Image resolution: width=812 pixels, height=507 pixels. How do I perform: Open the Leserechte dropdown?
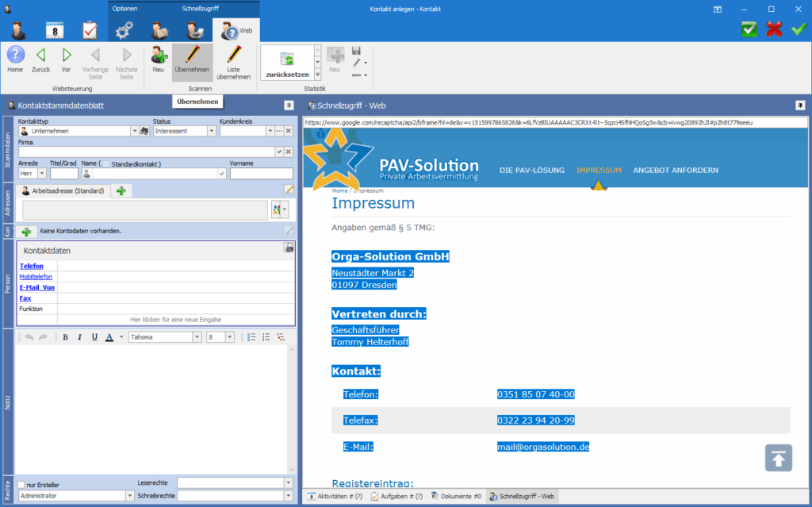pos(289,482)
